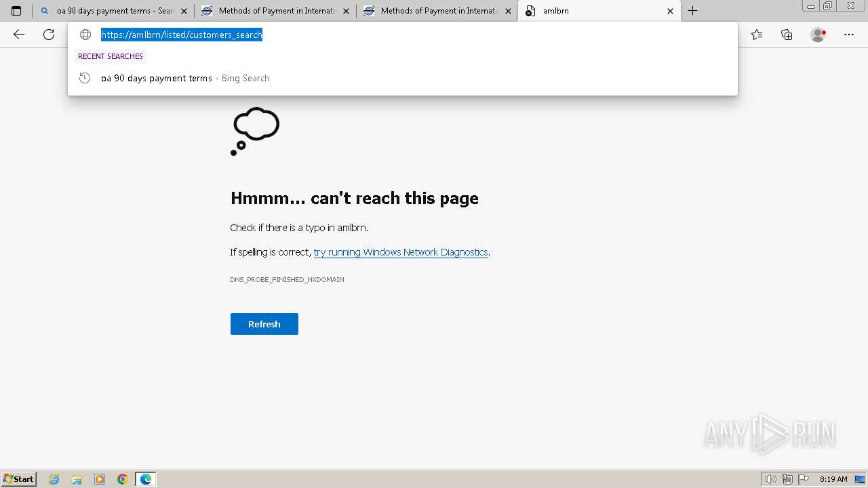
Task: Click the Action Center flag tray icon
Action: [804, 479]
